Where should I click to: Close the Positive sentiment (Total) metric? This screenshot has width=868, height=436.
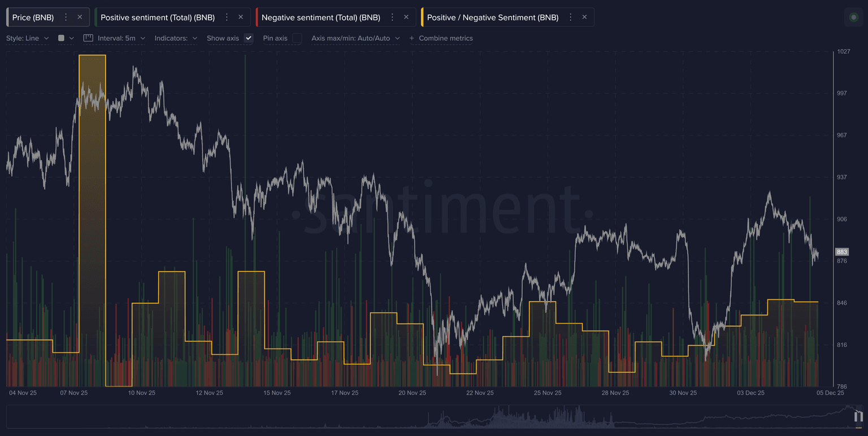pos(241,18)
